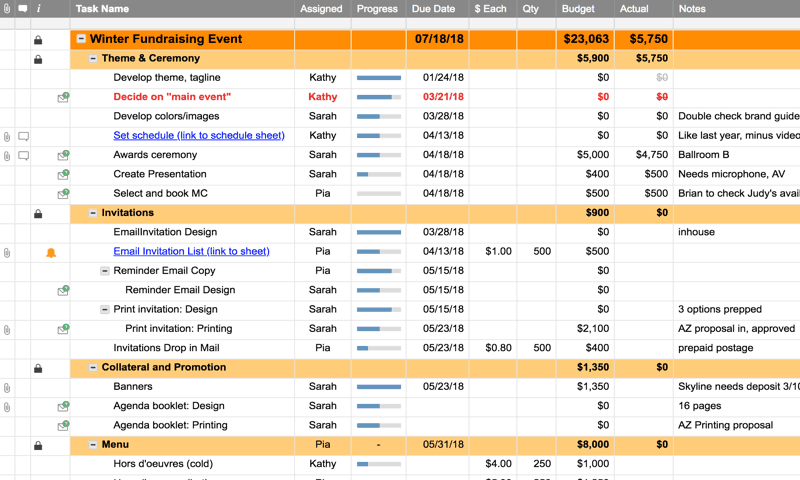The width and height of the screenshot is (800, 480).
Task: Collapse the Reminder Email Copy subtasks
Action: pos(105,271)
